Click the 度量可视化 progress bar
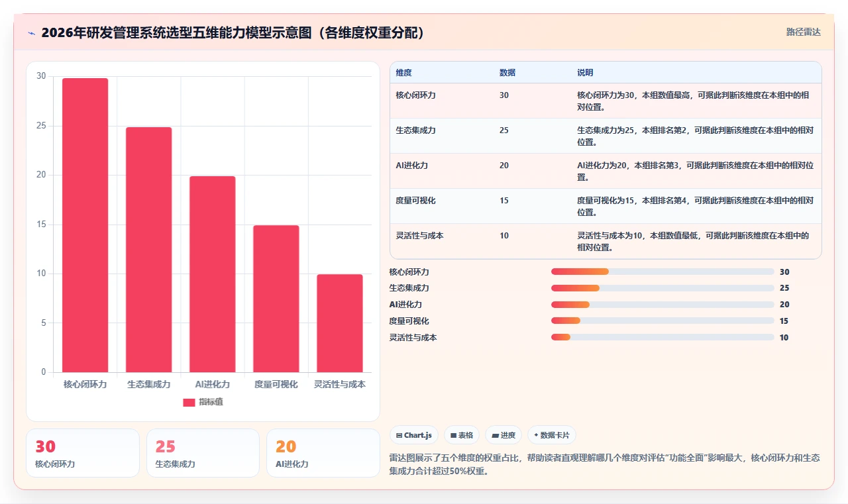This screenshot has height=504, width=848. (662, 321)
